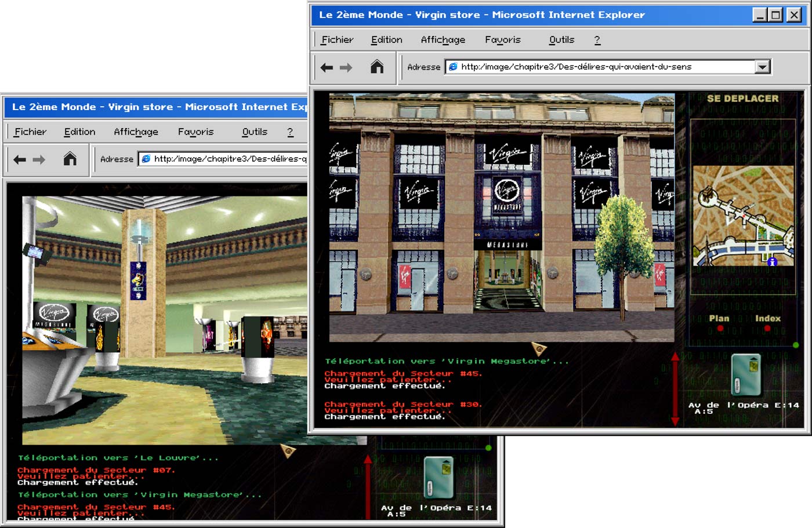Click the home icon in the front window
Screen dimensions: 812x528
pos(377,67)
